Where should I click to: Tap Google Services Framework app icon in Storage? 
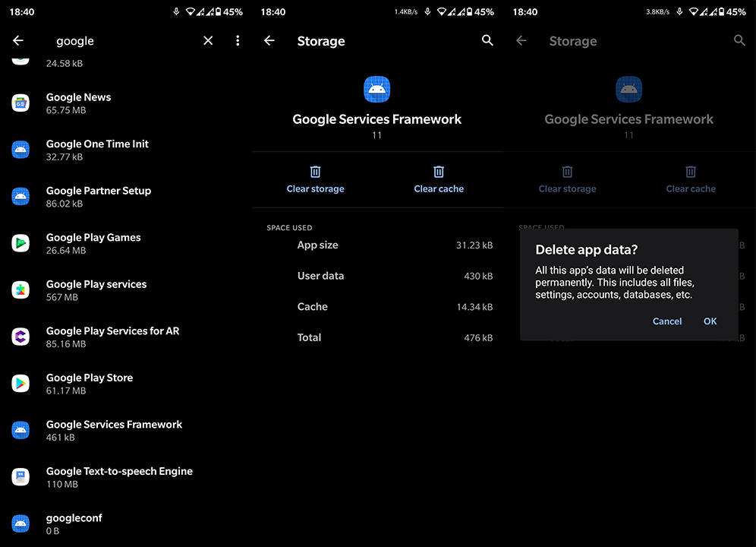377,90
